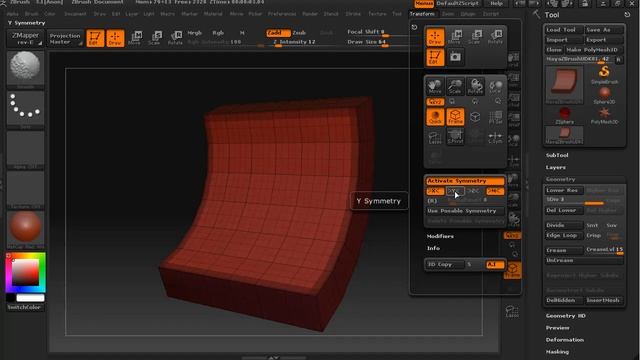The height and width of the screenshot is (360, 640).
Task: Select the ZSphere tool thumbnail
Action: click(x=564, y=115)
